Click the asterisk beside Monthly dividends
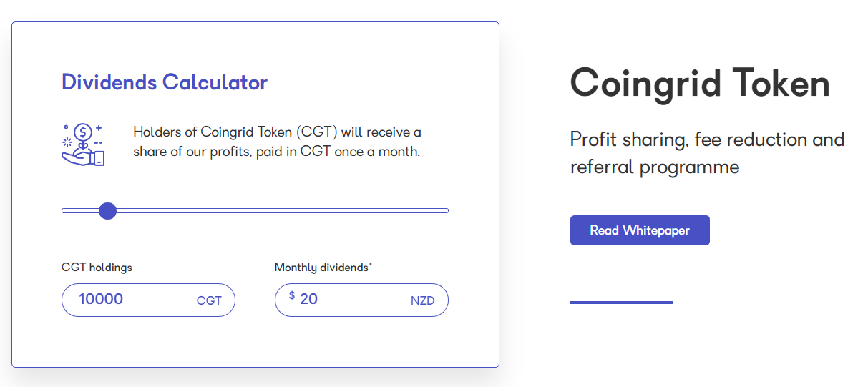The width and height of the screenshot is (868, 387). pos(370,265)
